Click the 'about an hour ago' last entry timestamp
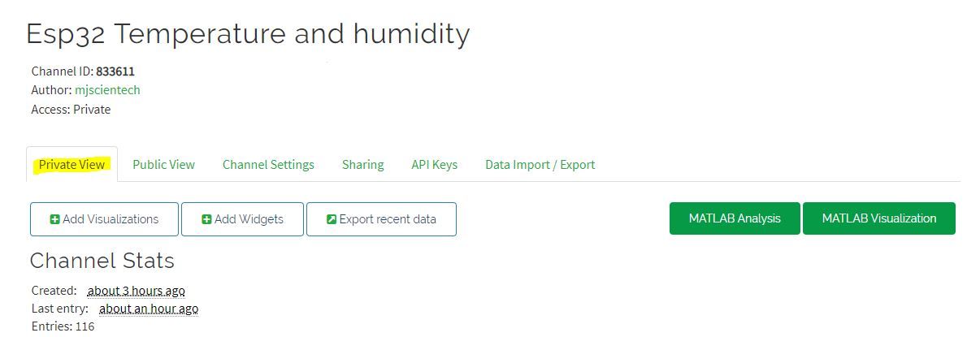The image size is (980, 337). pyautogui.click(x=149, y=309)
